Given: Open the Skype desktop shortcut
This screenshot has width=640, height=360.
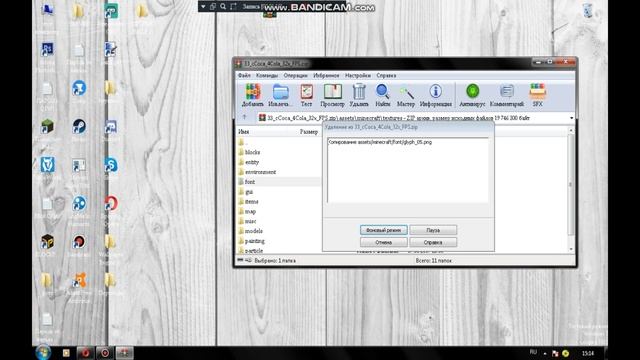Looking at the screenshot, I should click(111, 165).
